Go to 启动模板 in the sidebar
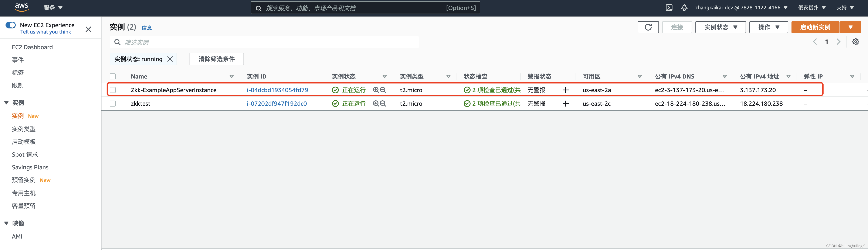The width and height of the screenshot is (868, 250). (x=24, y=142)
